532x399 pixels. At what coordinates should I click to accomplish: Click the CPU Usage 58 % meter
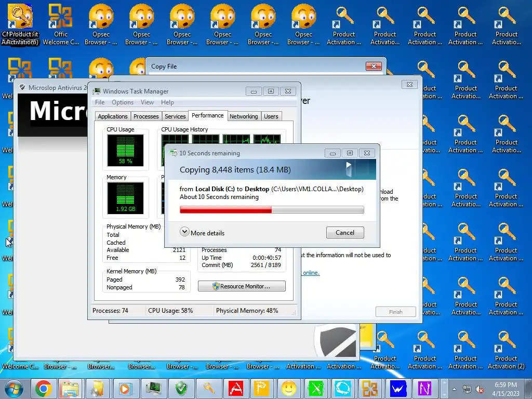(x=125, y=150)
